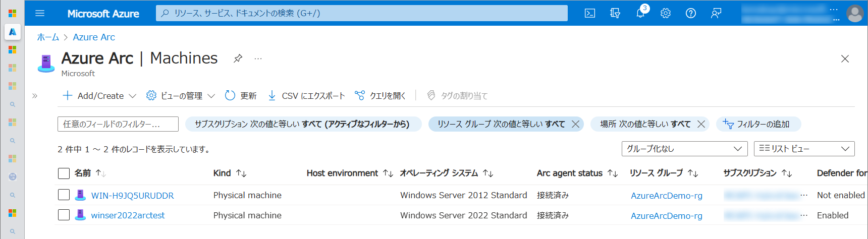
Task: Open the Directories and subscriptions filter icon
Action: pos(615,14)
